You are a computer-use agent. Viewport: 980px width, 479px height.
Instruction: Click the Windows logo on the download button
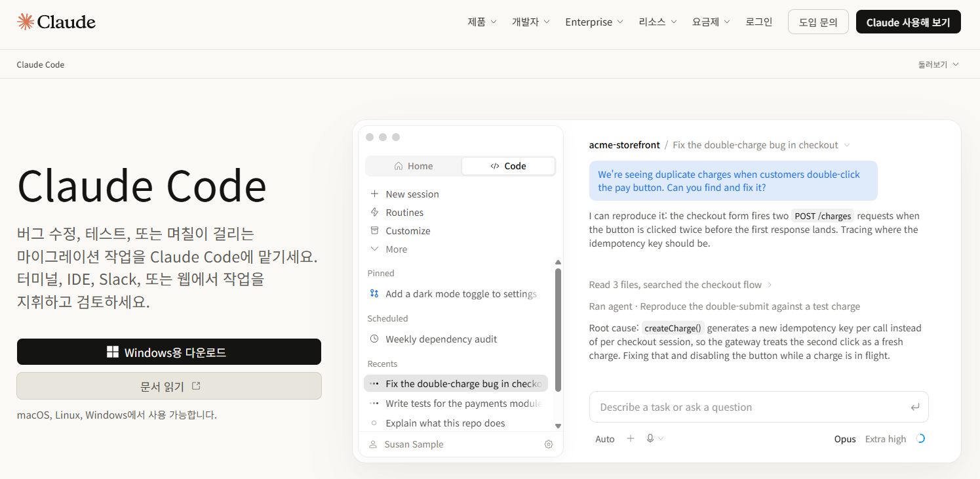pyautogui.click(x=113, y=352)
